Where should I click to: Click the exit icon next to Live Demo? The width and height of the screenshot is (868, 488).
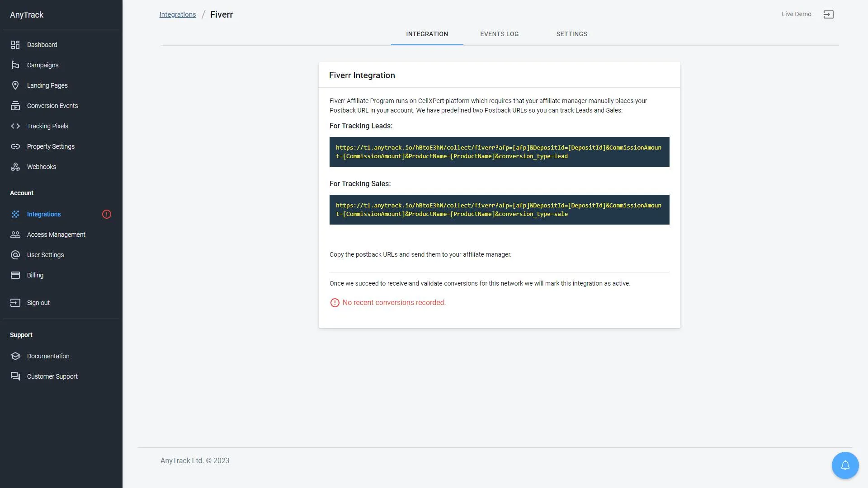[829, 14]
